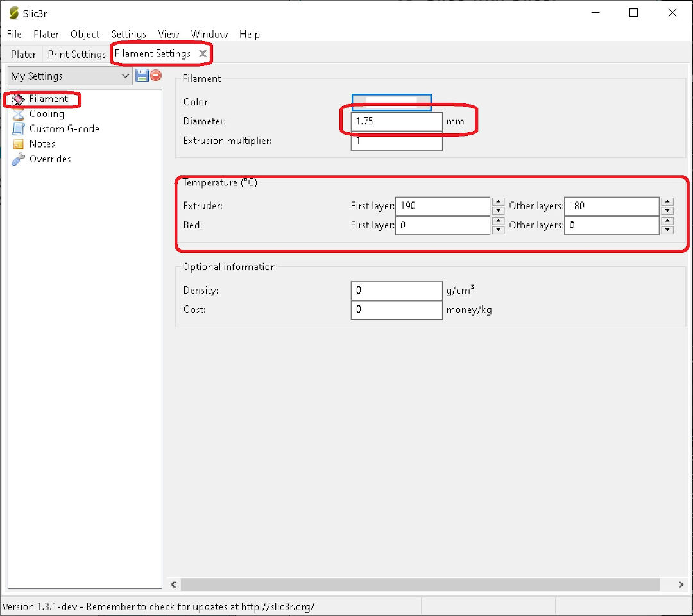Open the My Settings preset dropdown
The width and height of the screenshot is (693, 616).
click(70, 76)
